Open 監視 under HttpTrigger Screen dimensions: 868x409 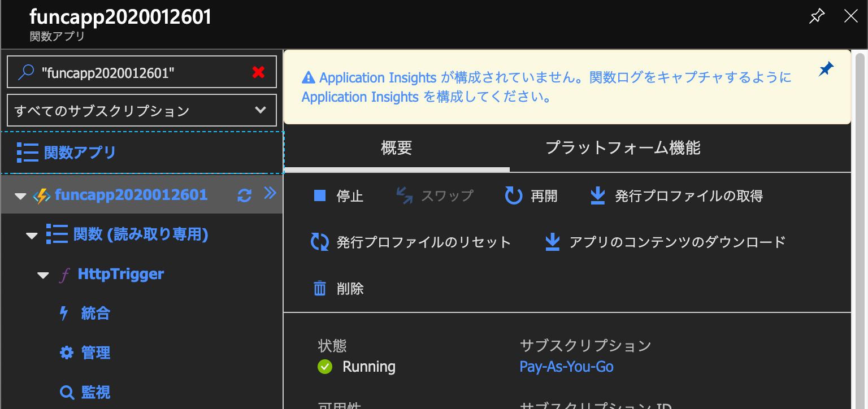click(96, 392)
